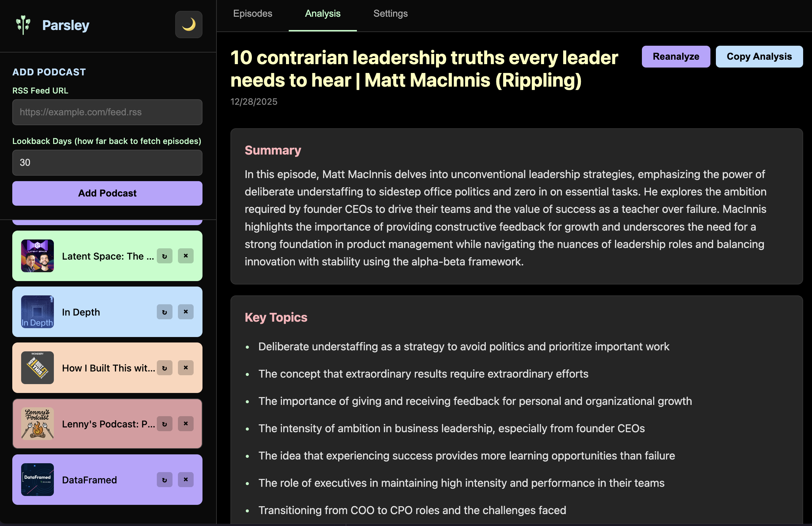Viewport: 812px width, 526px height.
Task: Refresh the In Depth podcast feed
Action: (164, 312)
